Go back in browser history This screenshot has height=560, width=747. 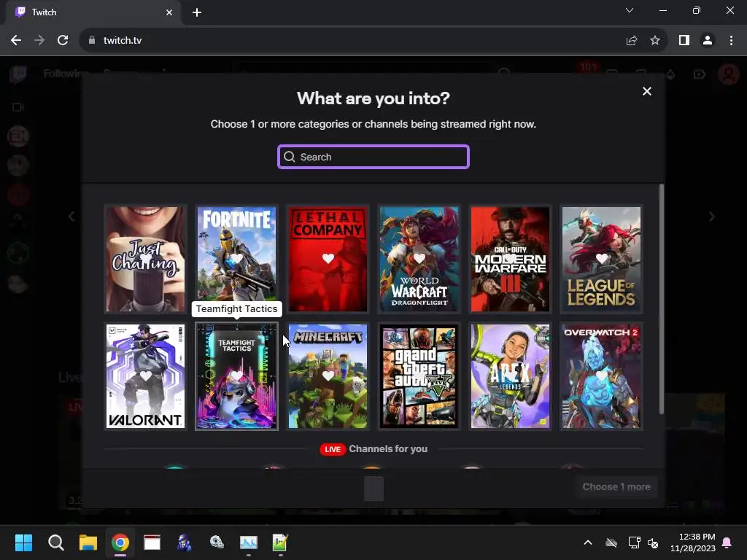tap(16, 41)
